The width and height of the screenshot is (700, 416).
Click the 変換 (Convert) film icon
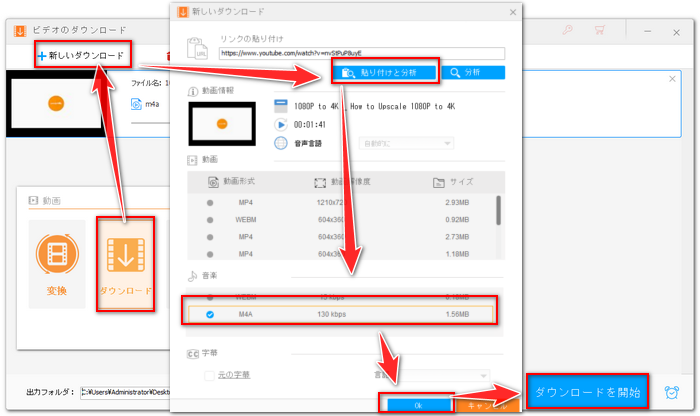pos(57,259)
